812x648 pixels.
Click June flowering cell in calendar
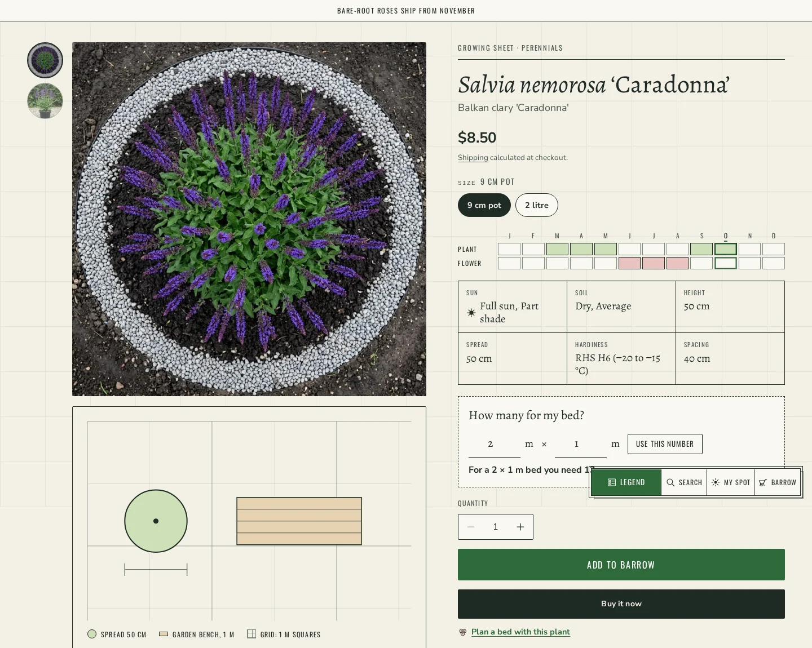click(629, 263)
